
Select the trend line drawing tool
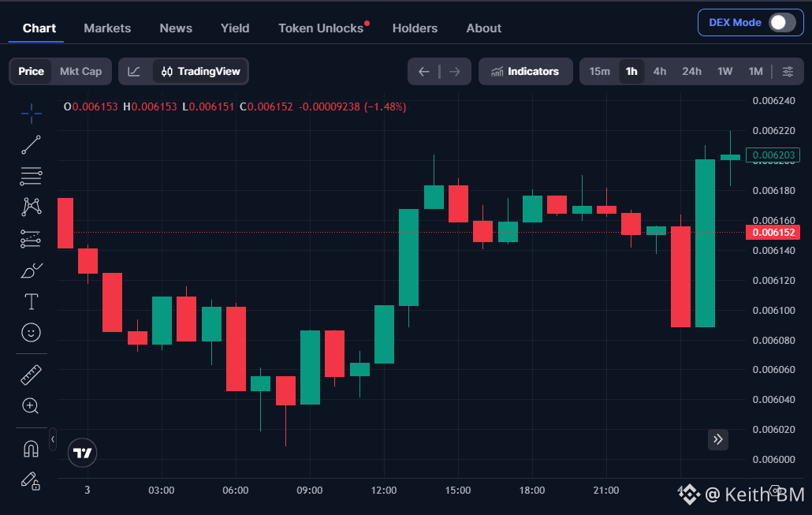pos(31,145)
